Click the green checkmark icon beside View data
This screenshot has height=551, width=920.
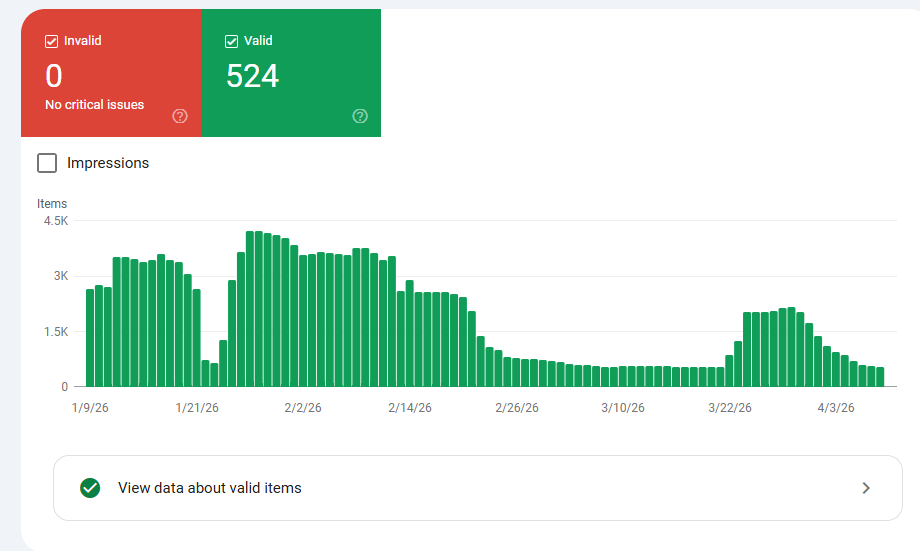point(90,488)
